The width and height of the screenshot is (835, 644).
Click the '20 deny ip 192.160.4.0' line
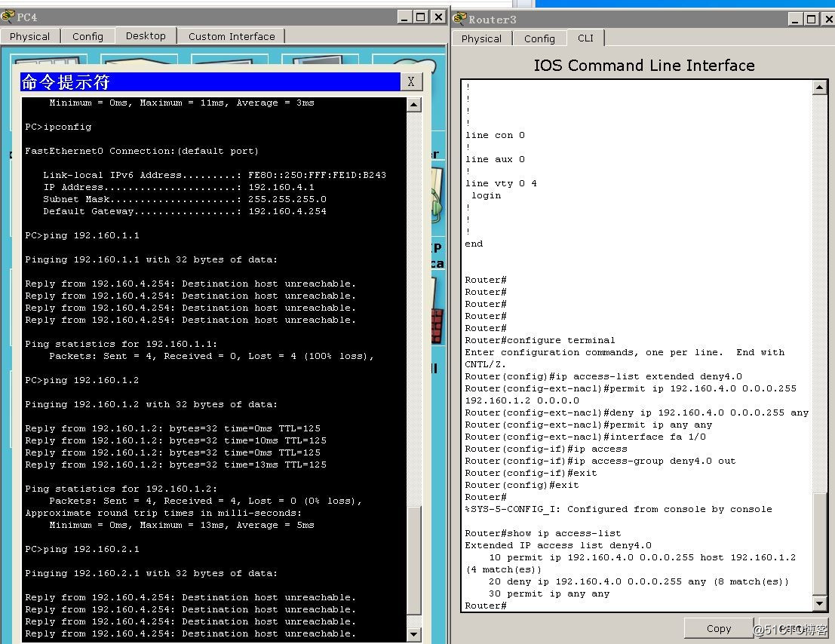point(638,581)
